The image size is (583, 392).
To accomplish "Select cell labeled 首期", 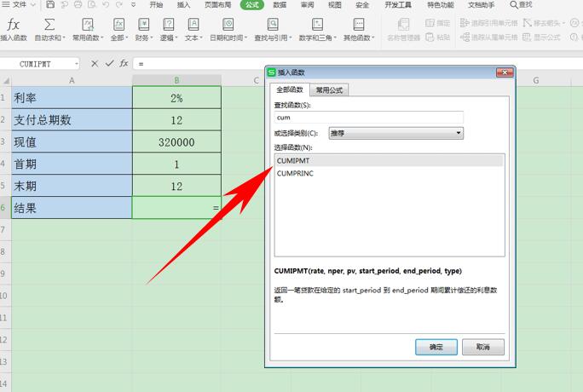I will tap(72, 164).
